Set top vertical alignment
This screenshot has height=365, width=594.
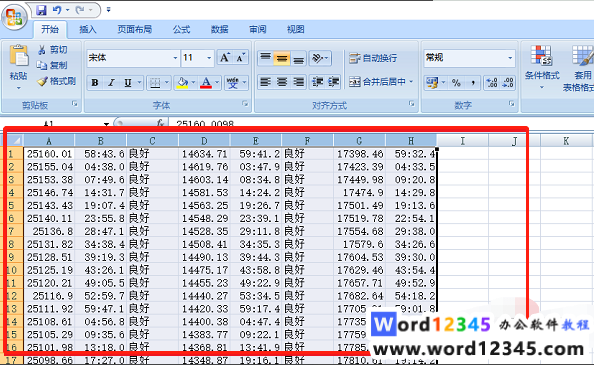265,58
